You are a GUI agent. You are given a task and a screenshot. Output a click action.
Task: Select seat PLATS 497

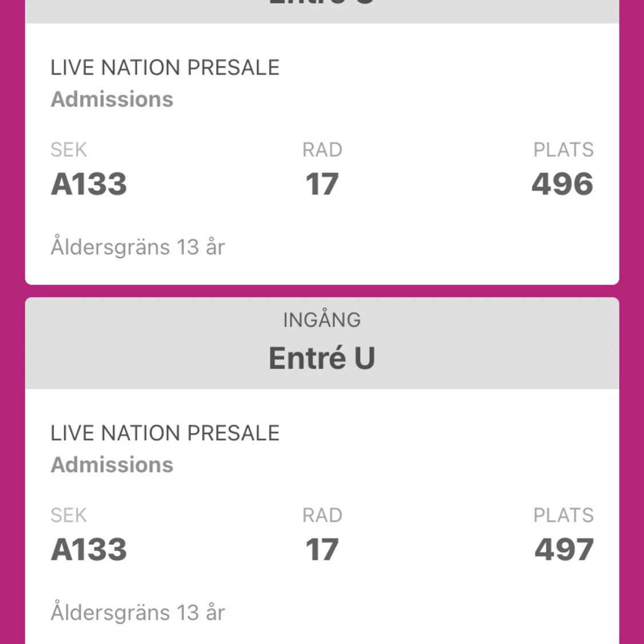(563, 548)
